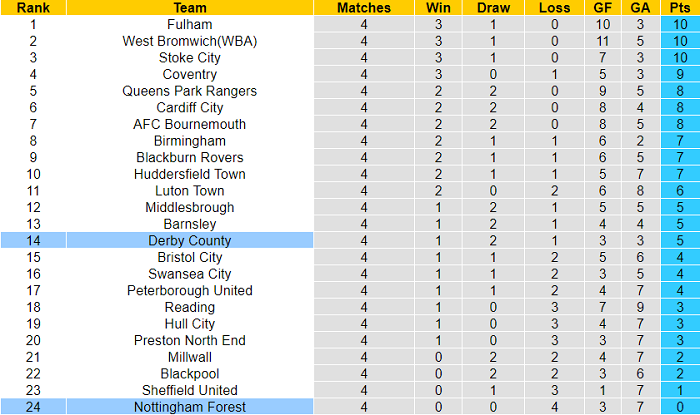Sort by the Team column header
Image resolution: width=700 pixels, height=415 pixels.
189,7
